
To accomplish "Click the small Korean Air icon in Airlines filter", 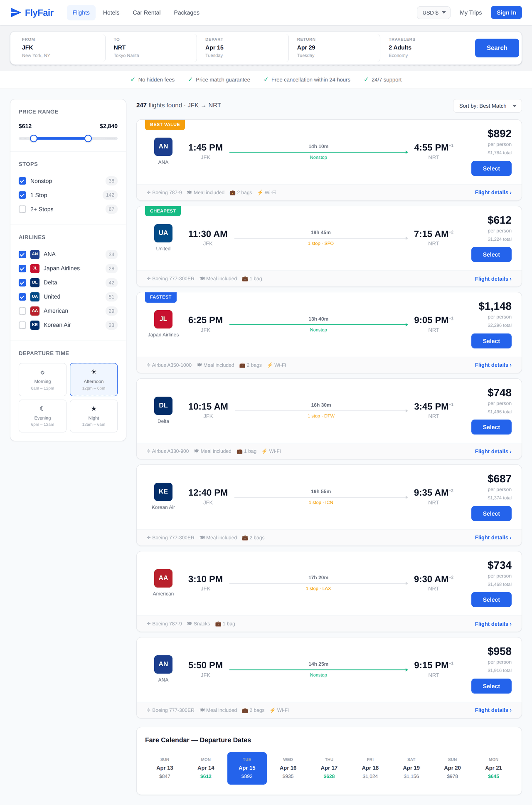I will click(35, 325).
